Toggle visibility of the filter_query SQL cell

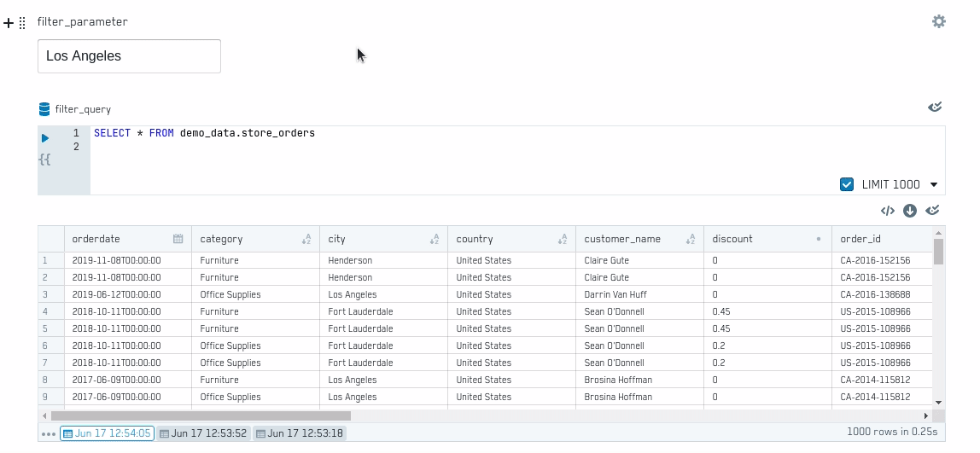935,107
